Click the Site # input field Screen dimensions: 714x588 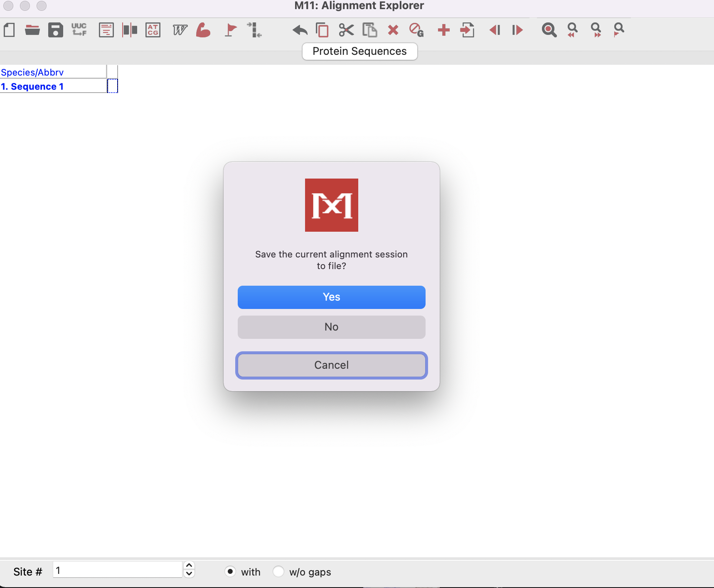(118, 570)
